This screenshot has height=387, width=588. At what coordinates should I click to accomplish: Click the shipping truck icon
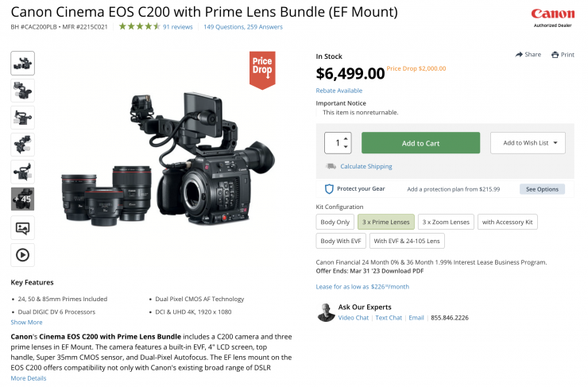click(331, 166)
